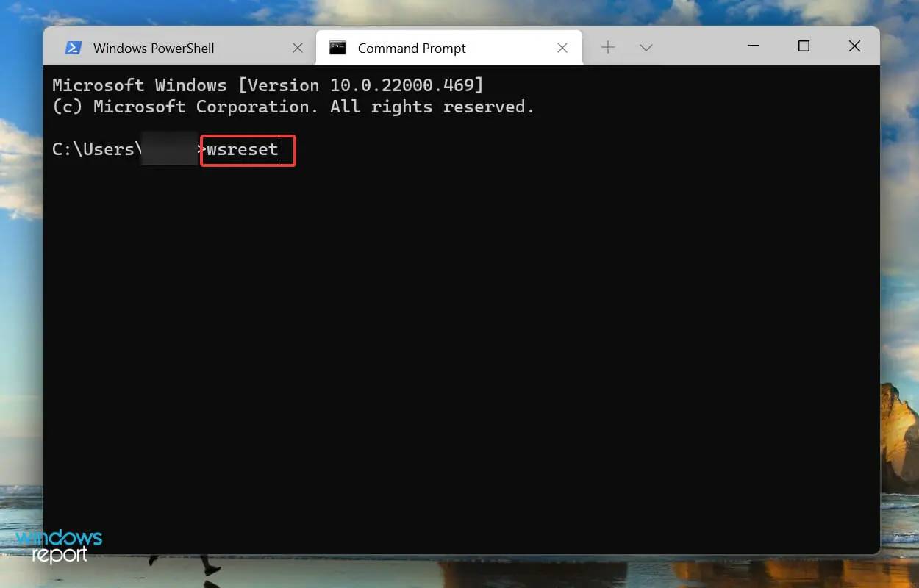Click the 'Microsoft Windows [Version 10.0.22000.469]' line
Screen dimensions: 919x588
click(268, 85)
